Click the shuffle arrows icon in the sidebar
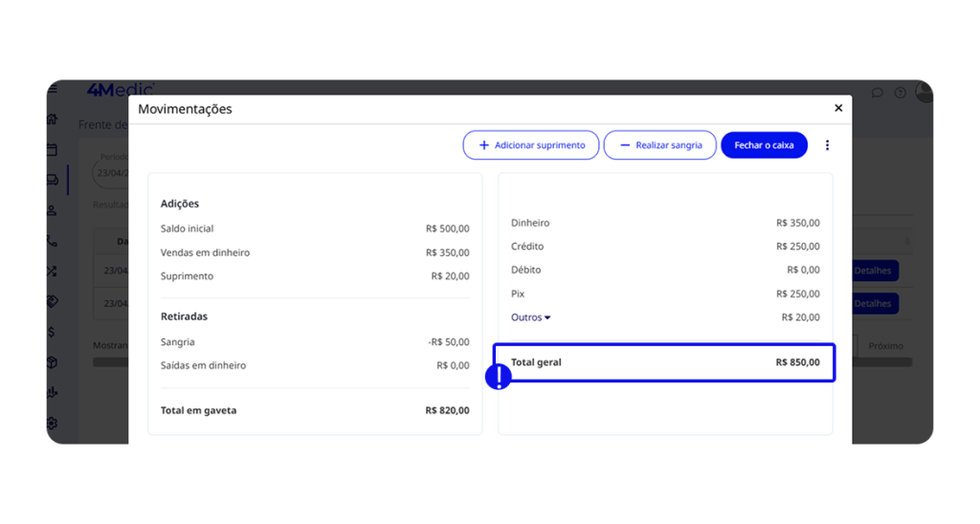 point(52,272)
